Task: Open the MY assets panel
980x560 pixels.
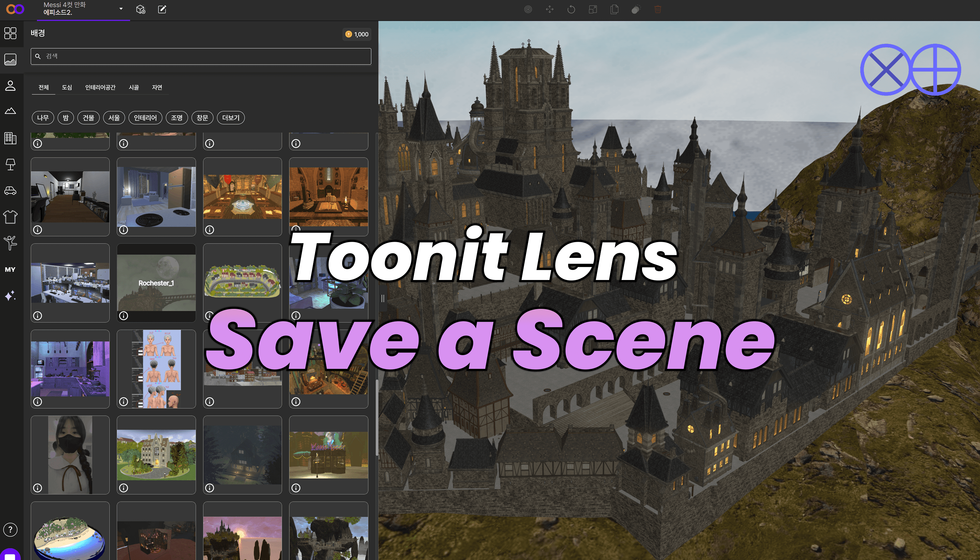Action: tap(10, 269)
